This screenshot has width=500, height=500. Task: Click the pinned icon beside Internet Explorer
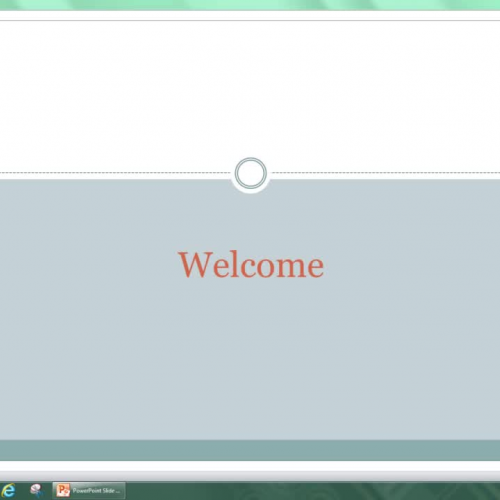(36, 491)
